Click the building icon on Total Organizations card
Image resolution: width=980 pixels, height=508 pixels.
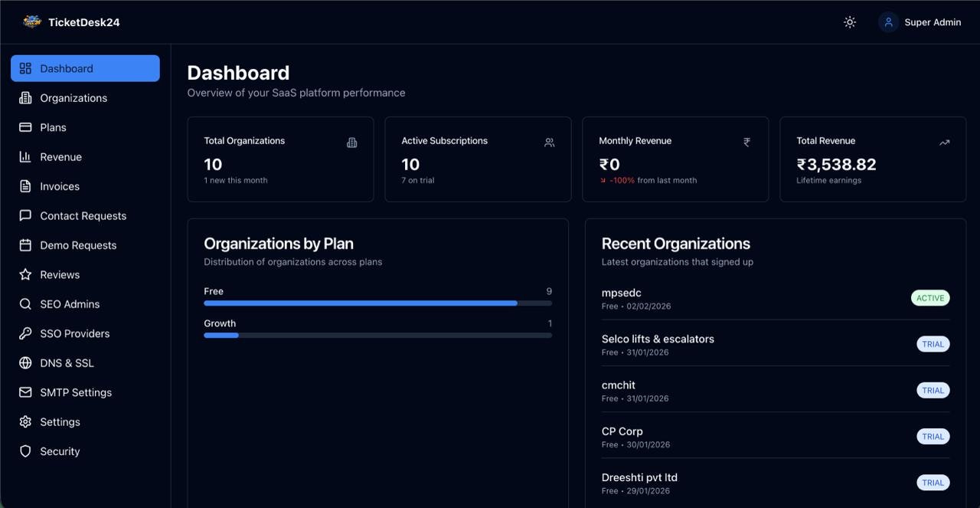pyautogui.click(x=352, y=143)
